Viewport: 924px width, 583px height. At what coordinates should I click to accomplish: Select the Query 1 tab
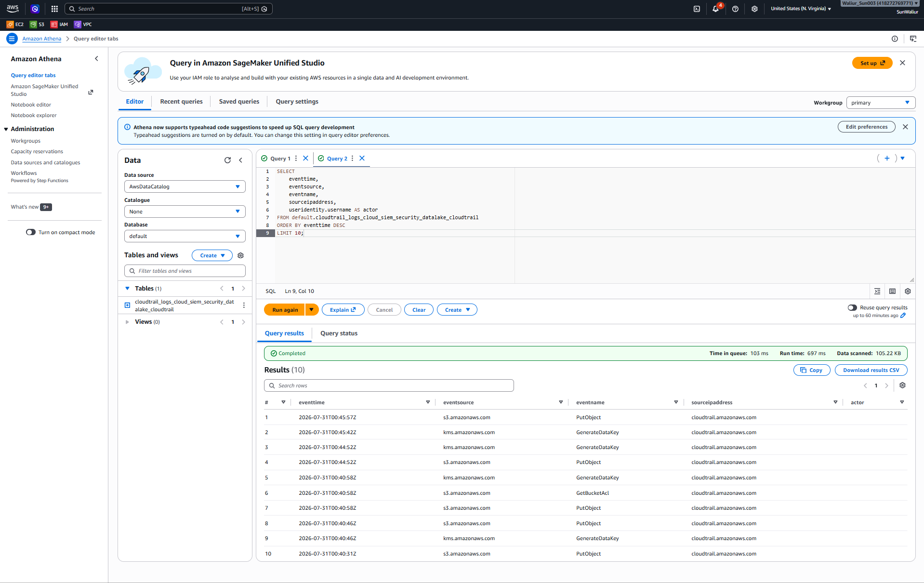pos(280,159)
